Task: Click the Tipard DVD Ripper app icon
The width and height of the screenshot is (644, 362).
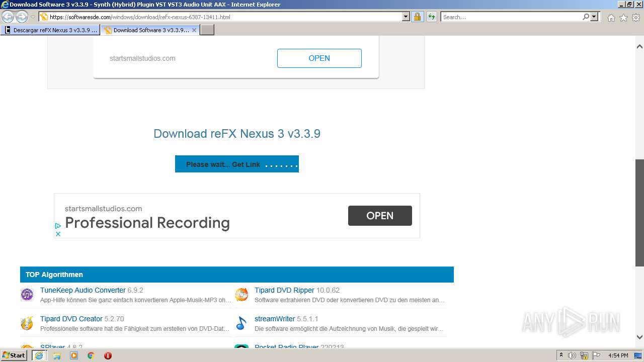Action: [242, 295]
